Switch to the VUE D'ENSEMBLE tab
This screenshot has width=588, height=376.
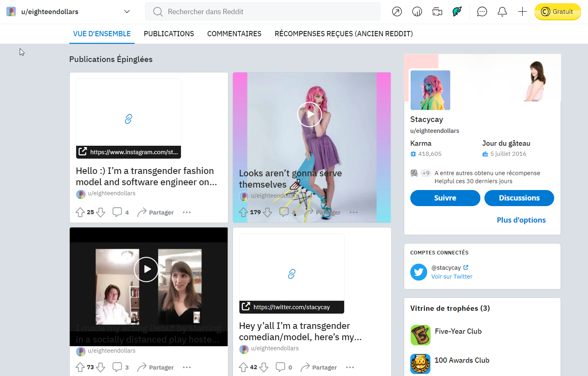102,34
